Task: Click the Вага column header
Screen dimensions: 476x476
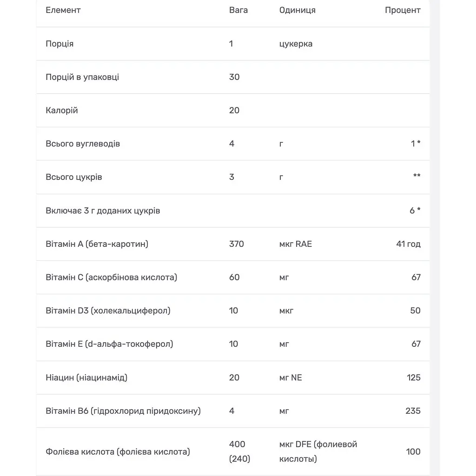Action: [x=238, y=10]
